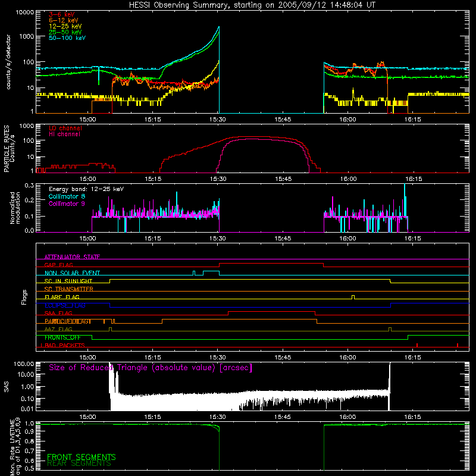Image resolution: width=476 pixels, height=476 pixels.
Task: Select the Collimator 9 legend label
Action: pos(67,203)
